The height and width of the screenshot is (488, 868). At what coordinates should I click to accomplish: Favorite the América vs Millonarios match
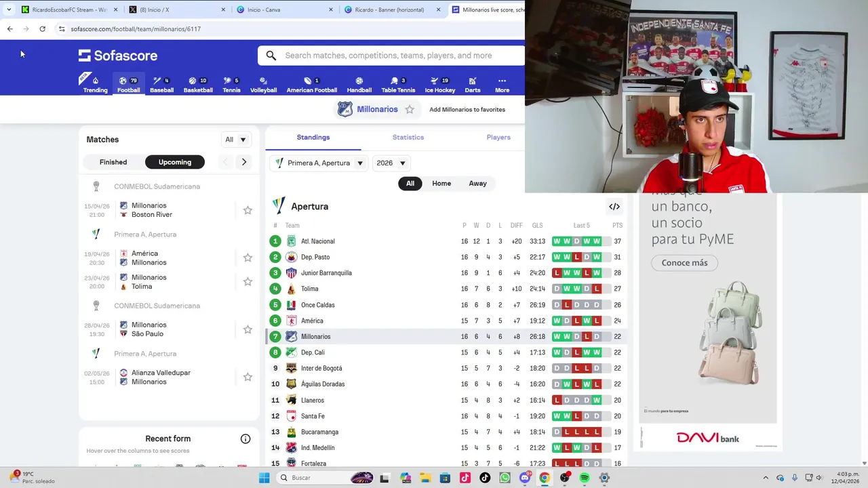click(x=248, y=258)
